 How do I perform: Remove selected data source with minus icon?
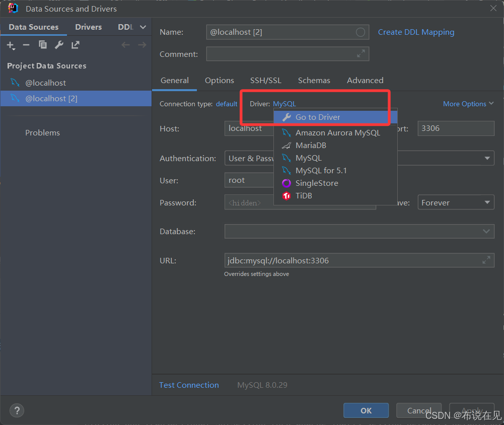click(x=26, y=45)
